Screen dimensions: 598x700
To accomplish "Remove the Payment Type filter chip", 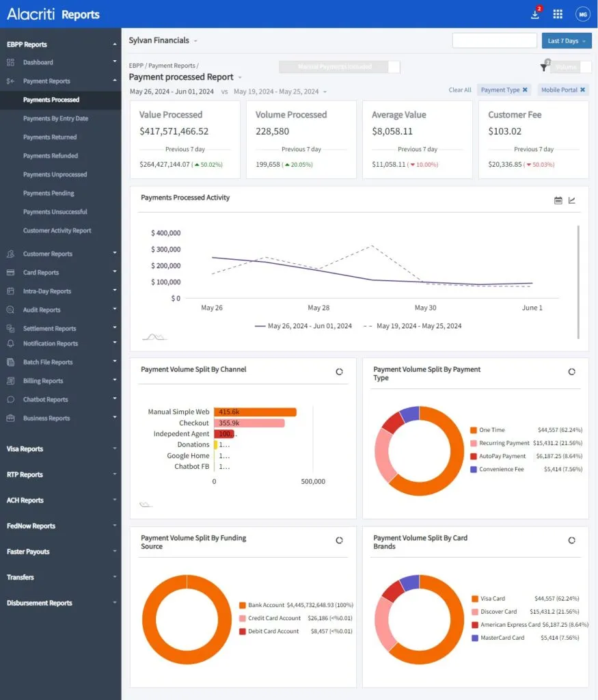I will coord(525,90).
